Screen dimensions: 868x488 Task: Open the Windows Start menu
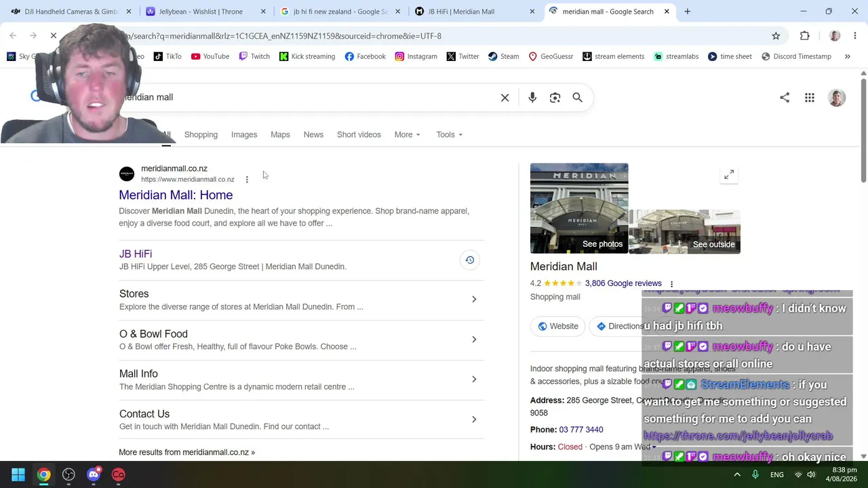pos(18,474)
